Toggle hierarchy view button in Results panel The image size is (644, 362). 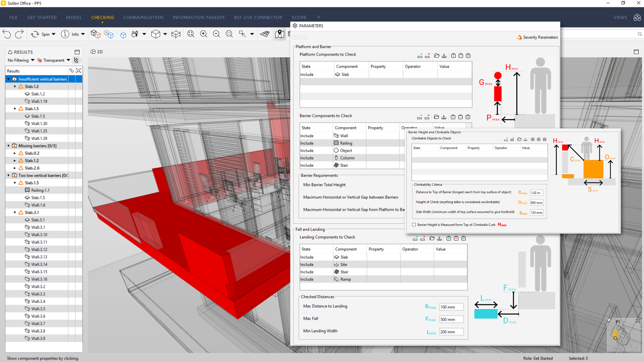click(76, 60)
